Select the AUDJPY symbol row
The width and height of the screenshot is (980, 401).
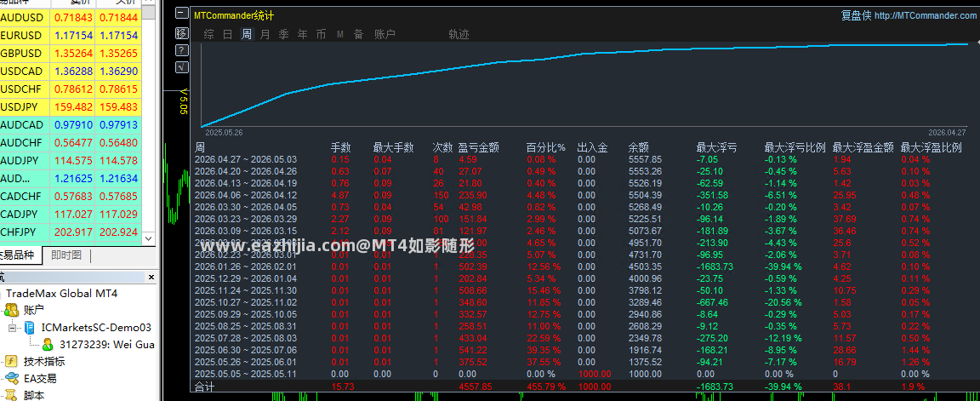[71, 161]
